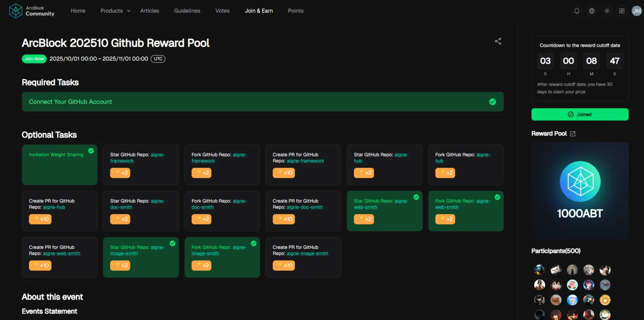Click the ArcBlock Community logo
The height and width of the screenshot is (320, 644).
(x=32, y=11)
